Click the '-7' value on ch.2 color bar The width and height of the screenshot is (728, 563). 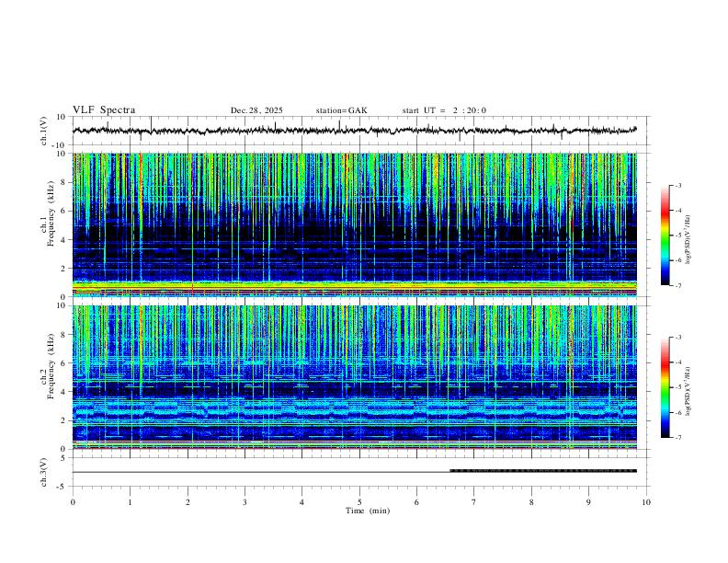tap(677, 438)
